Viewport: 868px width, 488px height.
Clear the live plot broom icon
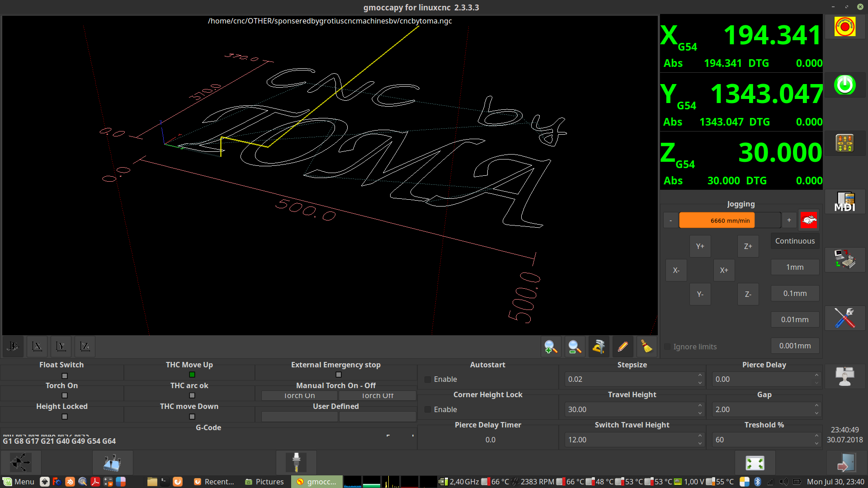tap(646, 347)
